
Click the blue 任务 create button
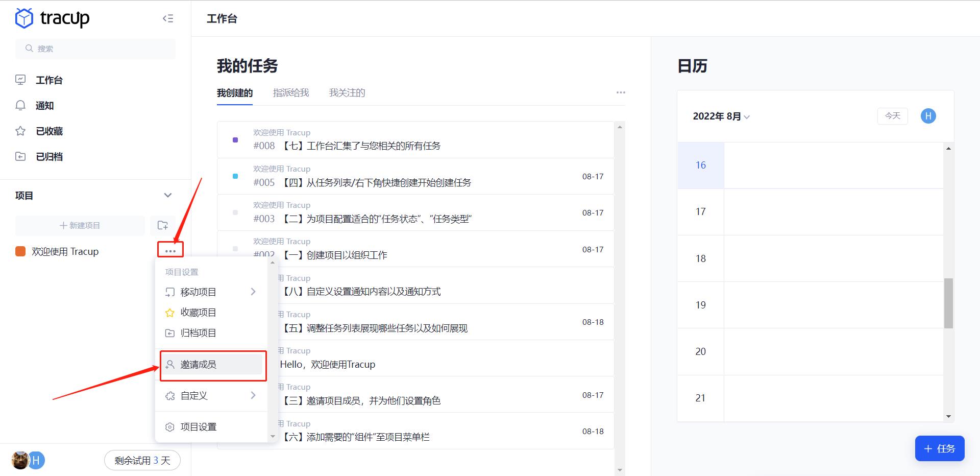point(940,448)
